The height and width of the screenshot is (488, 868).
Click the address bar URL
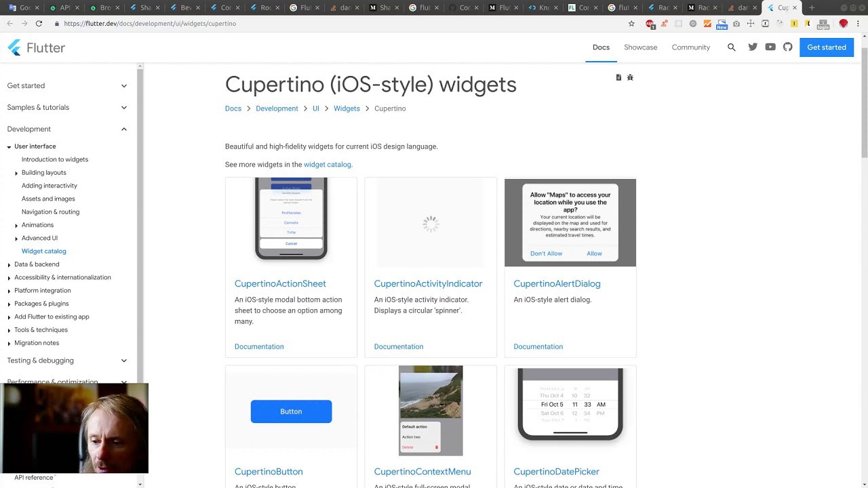[x=151, y=24]
